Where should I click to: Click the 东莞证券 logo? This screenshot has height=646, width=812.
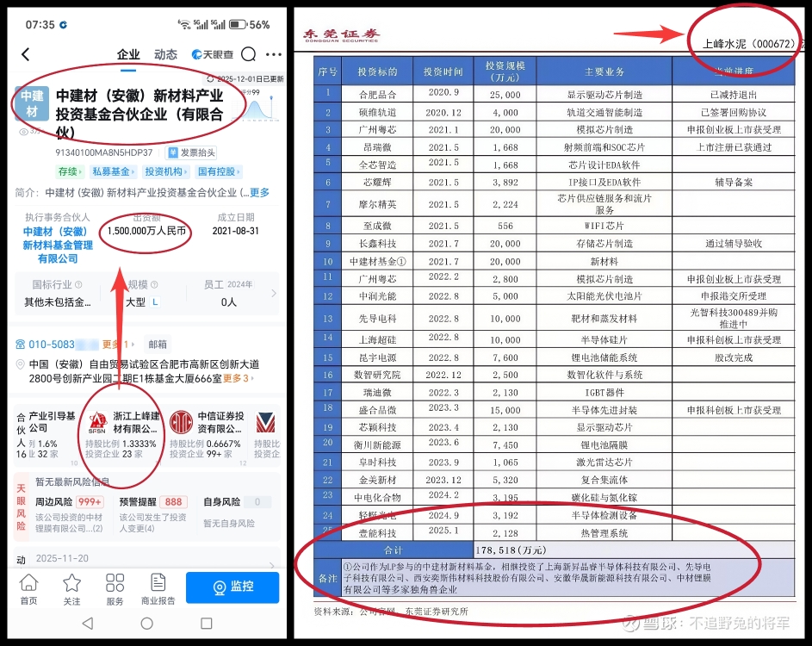click(341, 34)
